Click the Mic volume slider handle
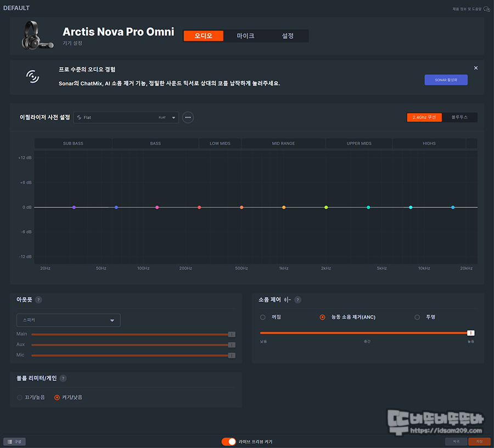Screen dimensions: 494x448 [232, 355]
